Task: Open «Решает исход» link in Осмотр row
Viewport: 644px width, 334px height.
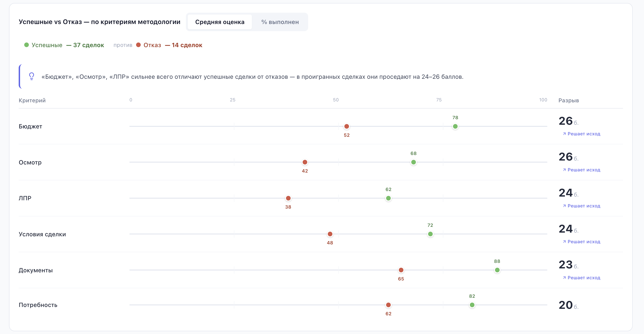Action: click(581, 170)
